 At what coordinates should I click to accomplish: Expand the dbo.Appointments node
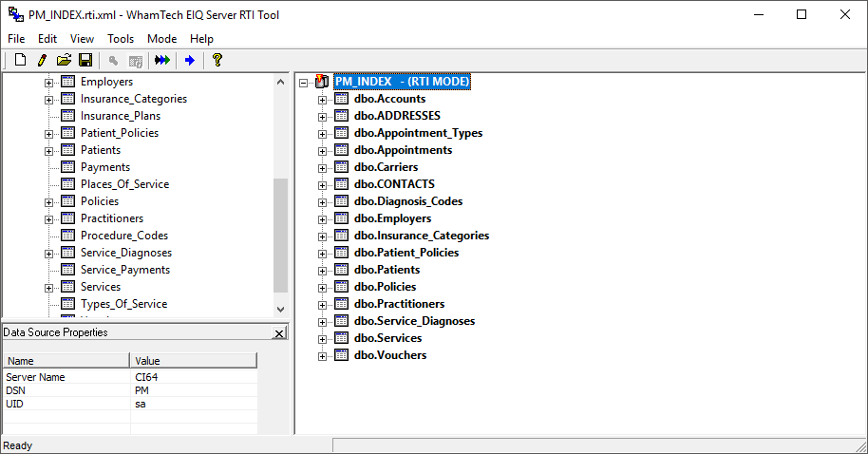322,151
